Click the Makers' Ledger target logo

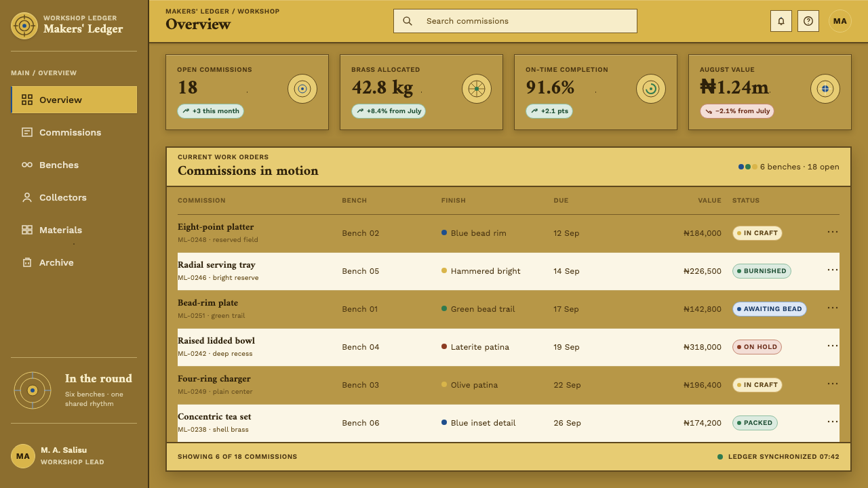[x=24, y=26]
